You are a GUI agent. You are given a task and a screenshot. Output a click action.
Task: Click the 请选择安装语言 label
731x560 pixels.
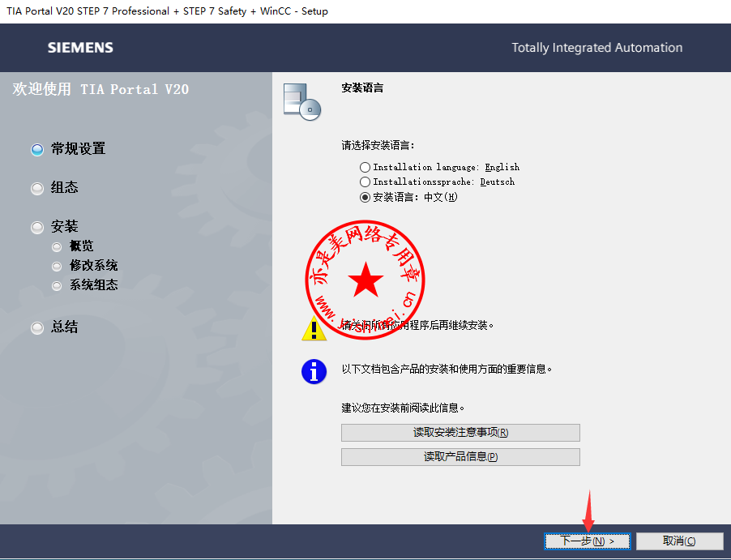(x=378, y=146)
